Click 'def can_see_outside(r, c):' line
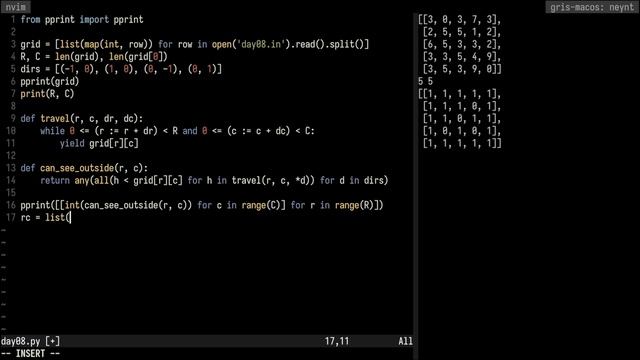This screenshot has height=360, width=640. (x=84, y=168)
